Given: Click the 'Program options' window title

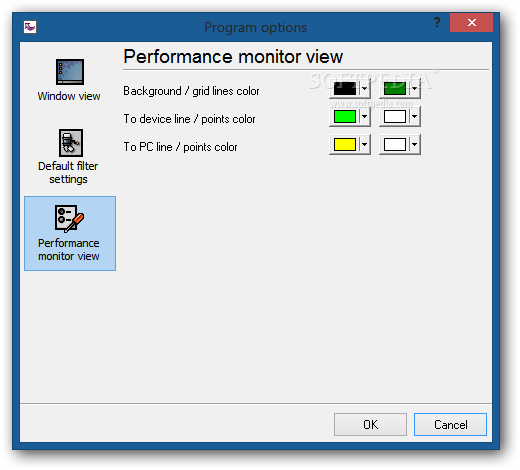Looking at the screenshot, I should pos(255,27).
